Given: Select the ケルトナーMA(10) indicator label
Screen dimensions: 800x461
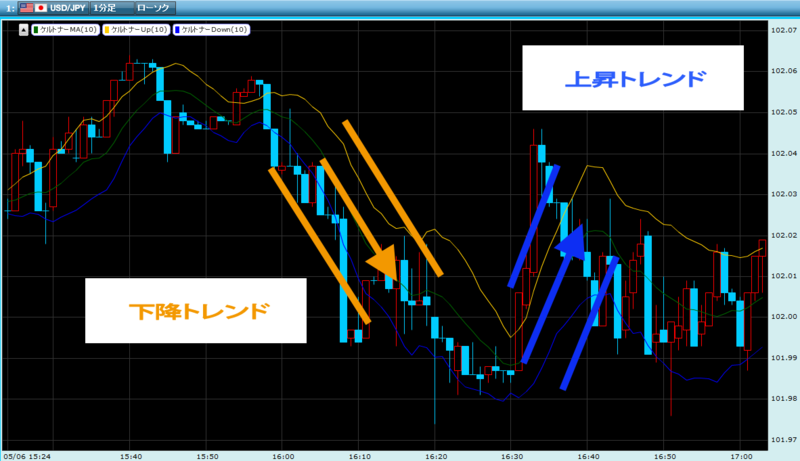Looking at the screenshot, I should pos(65,30).
